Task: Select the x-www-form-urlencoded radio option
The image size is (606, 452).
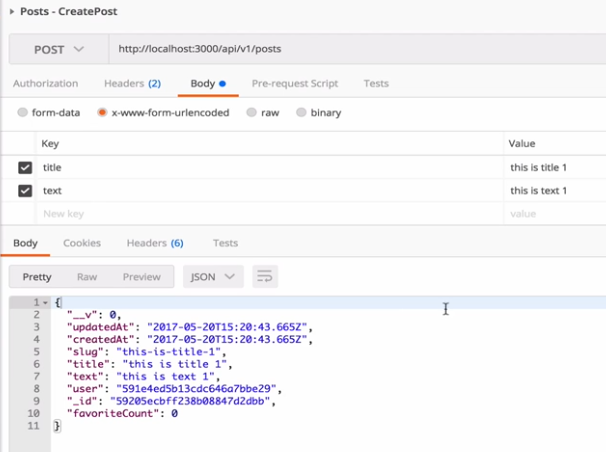Action: coord(102,113)
